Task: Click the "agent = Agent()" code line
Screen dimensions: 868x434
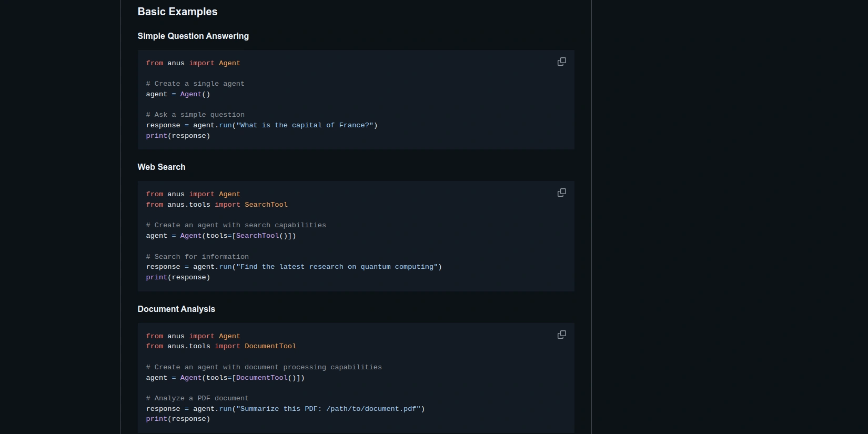Action: [178, 94]
